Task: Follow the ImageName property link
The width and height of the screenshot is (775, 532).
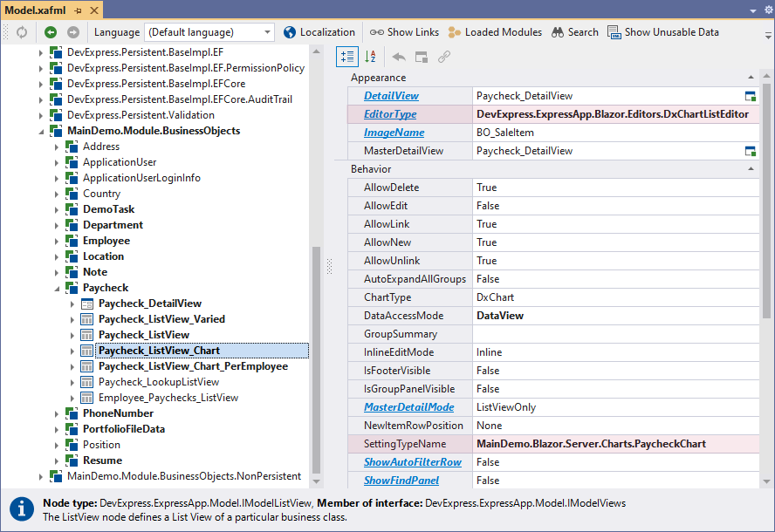Action: click(394, 133)
